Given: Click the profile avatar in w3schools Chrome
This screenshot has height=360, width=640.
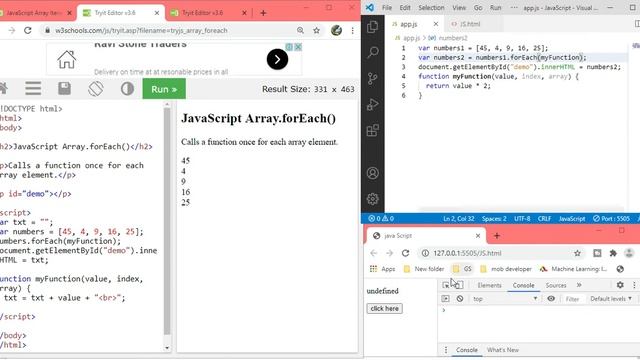Looking at the screenshot, I should [336, 30].
